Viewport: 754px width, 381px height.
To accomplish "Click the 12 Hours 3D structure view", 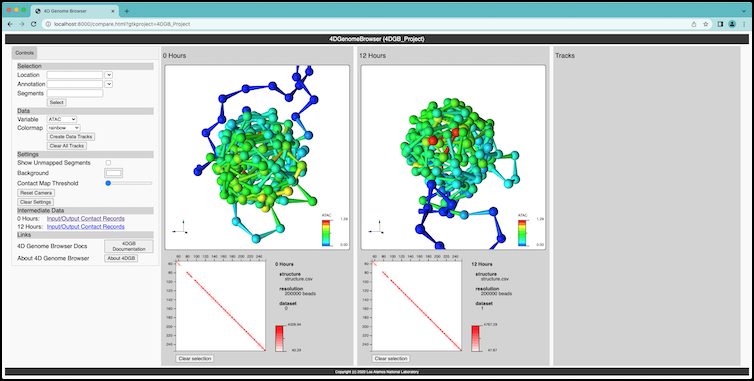I will [x=453, y=157].
